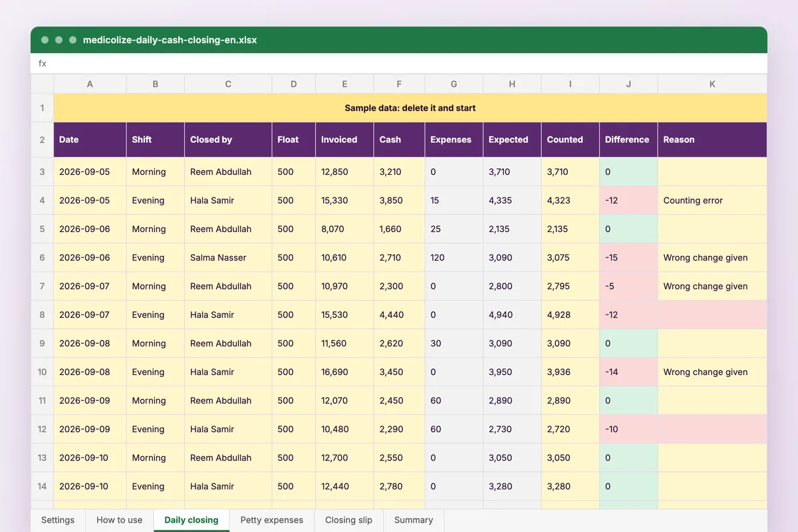Select invoiced value 16,690

[x=344, y=372]
